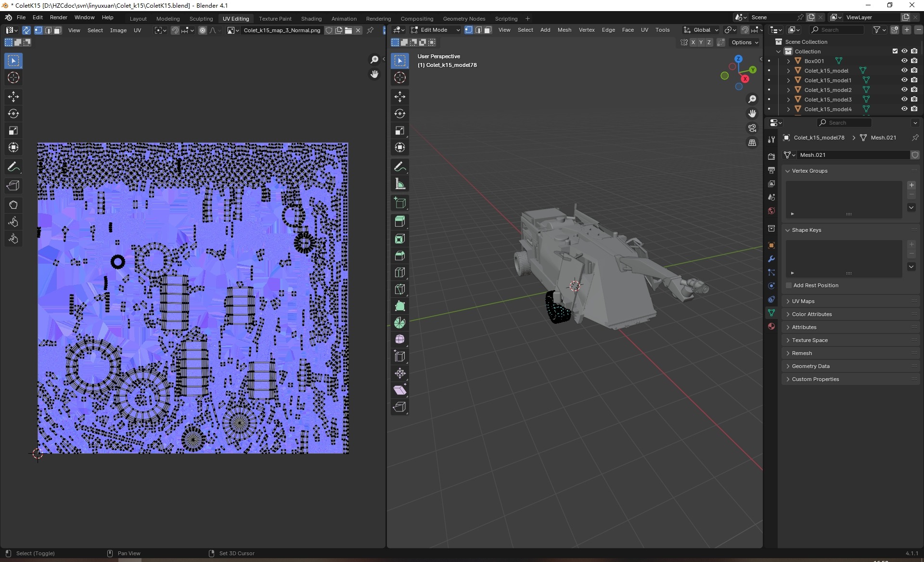Select the Shrink/Fatten tool
Viewport: 924px width, 562px height.
tap(399, 373)
